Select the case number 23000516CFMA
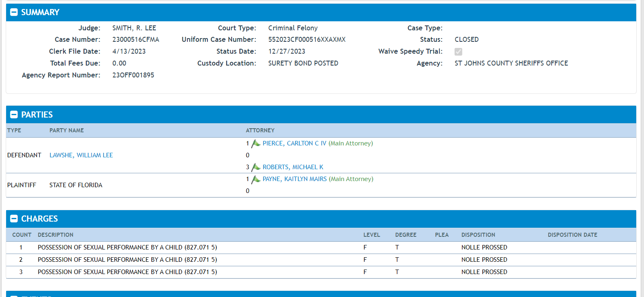 coord(136,40)
